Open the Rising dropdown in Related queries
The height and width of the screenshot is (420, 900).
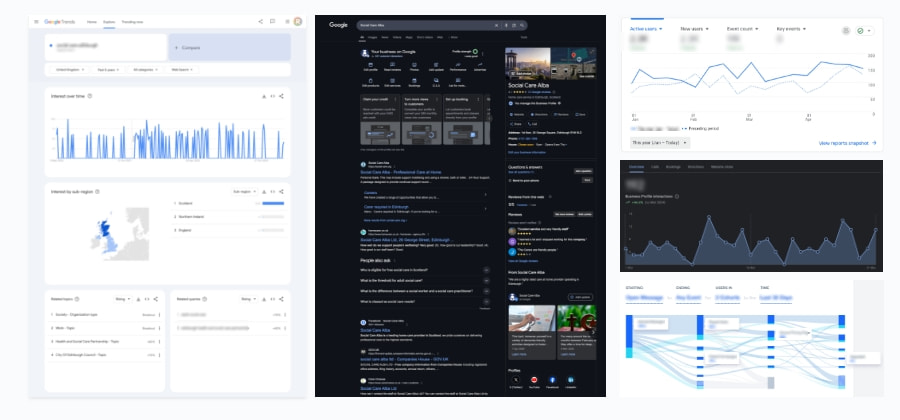(249, 299)
